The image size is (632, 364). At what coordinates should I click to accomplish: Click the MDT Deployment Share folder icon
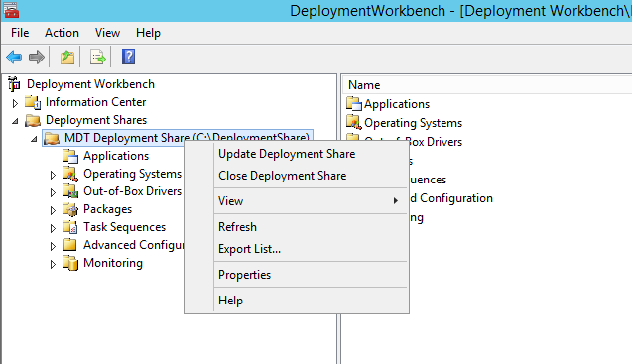click(52, 138)
